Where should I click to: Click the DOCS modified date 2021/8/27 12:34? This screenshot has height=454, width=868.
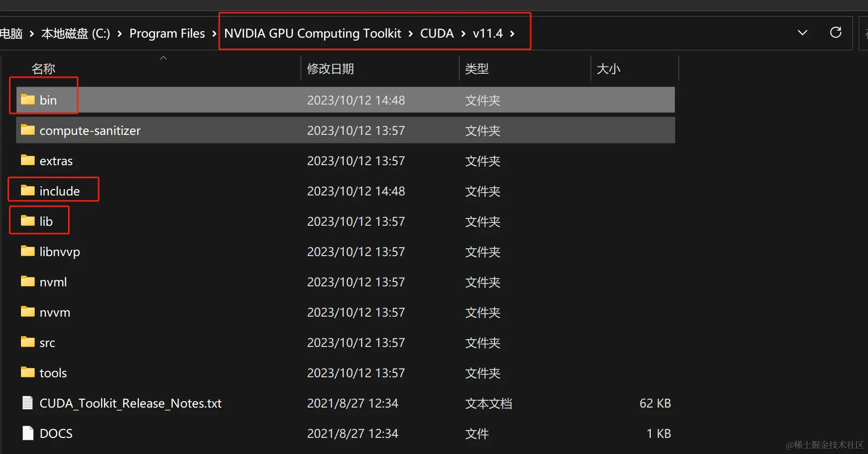point(352,433)
